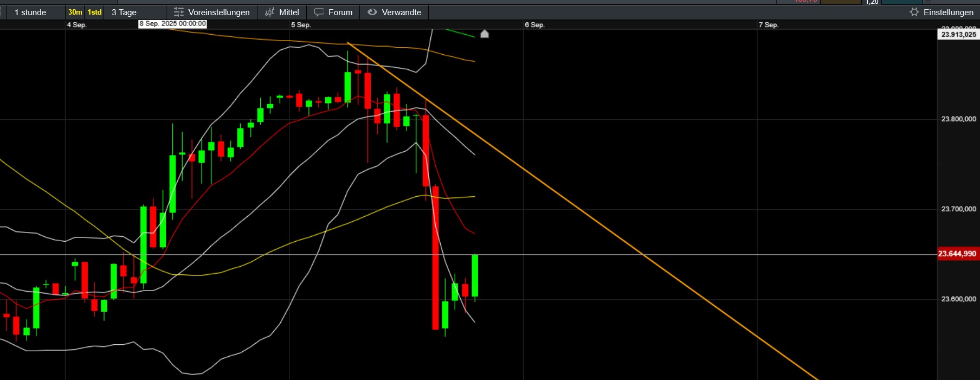Viewport: 980px width, 380px height.
Task: Select the 30m interval shortcut
Action: tap(75, 12)
